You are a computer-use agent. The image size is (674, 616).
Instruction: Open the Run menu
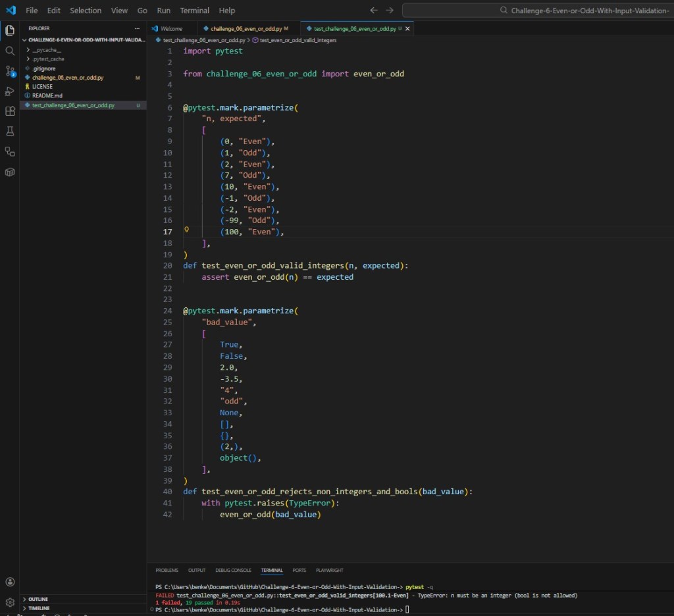(x=164, y=11)
